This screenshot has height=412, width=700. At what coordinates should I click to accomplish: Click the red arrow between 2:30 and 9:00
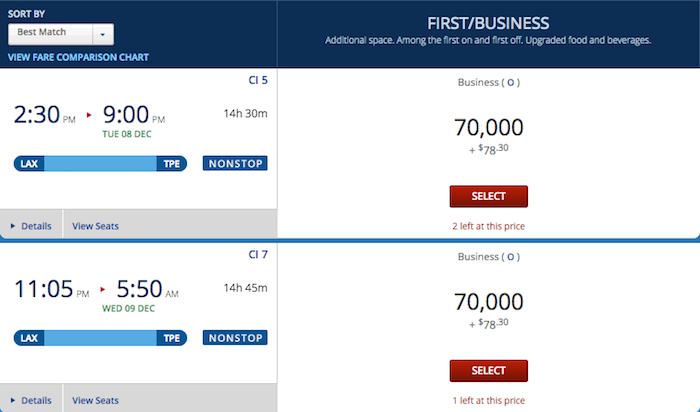[89, 115]
